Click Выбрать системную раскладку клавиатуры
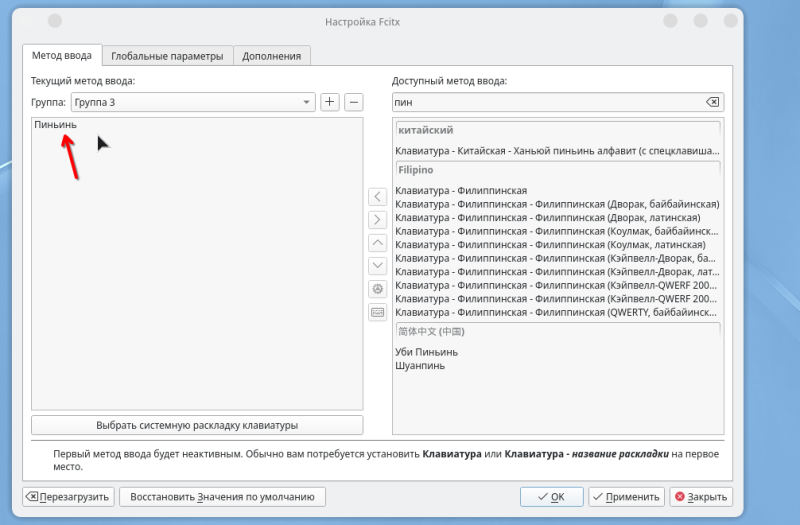This screenshot has height=525, width=800. pos(197,425)
